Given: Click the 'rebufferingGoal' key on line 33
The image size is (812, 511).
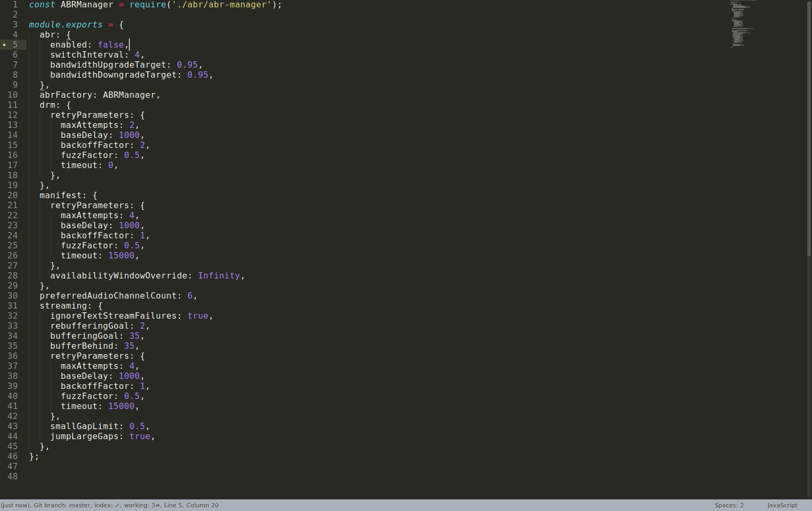Looking at the screenshot, I should pos(90,326).
